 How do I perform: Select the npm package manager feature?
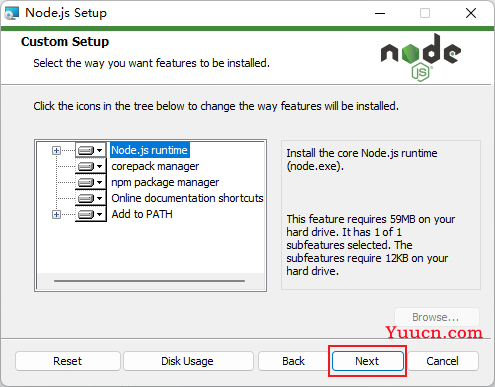click(x=165, y=182)
